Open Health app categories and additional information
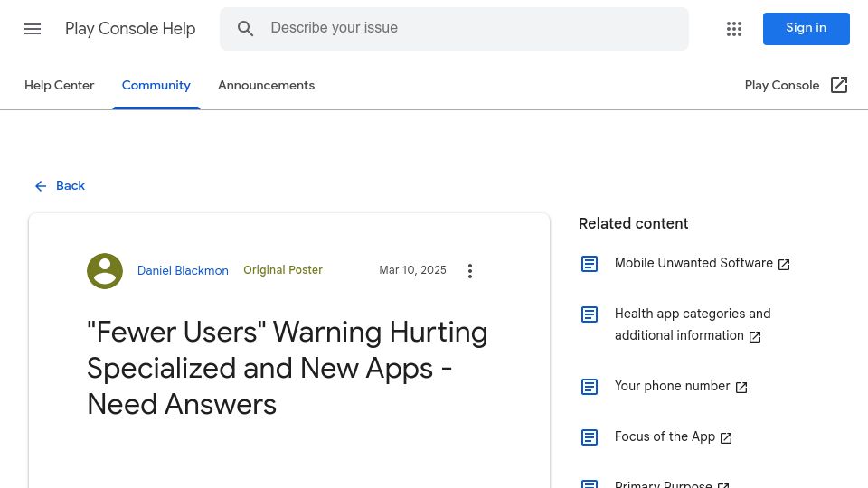868x488 pixels. (x=693, y=324)
